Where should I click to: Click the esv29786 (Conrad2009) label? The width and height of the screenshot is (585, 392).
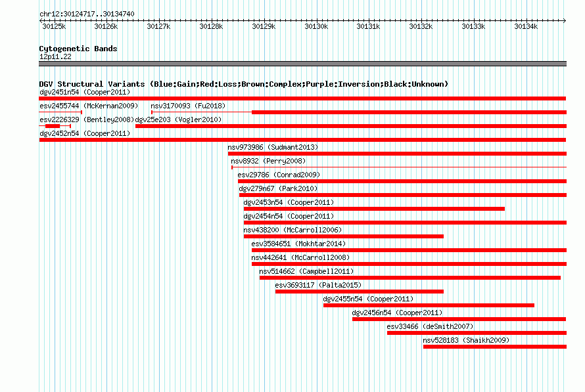point(279,175)
